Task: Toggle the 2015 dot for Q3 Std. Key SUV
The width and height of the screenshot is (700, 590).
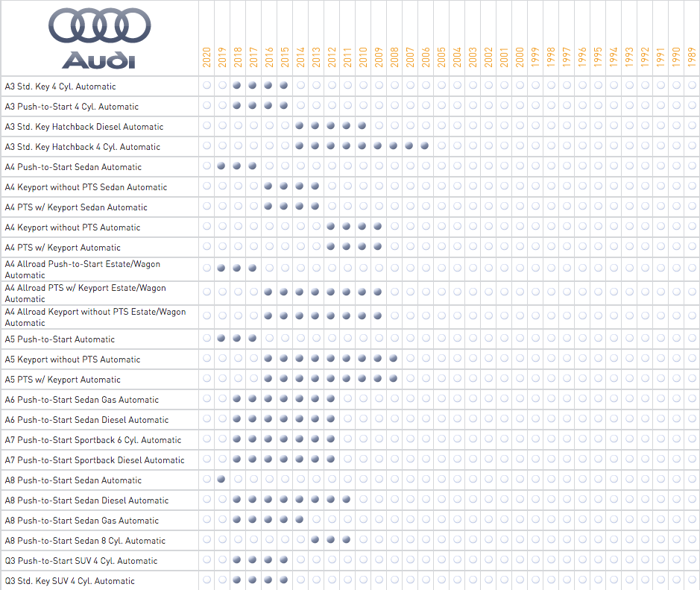Action: click(284, 580)
